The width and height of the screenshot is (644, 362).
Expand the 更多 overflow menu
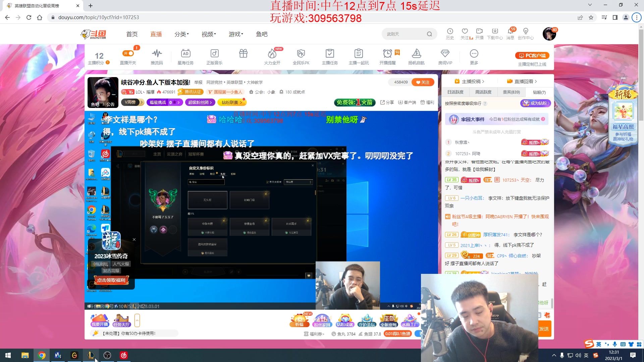tap(474, 54)
